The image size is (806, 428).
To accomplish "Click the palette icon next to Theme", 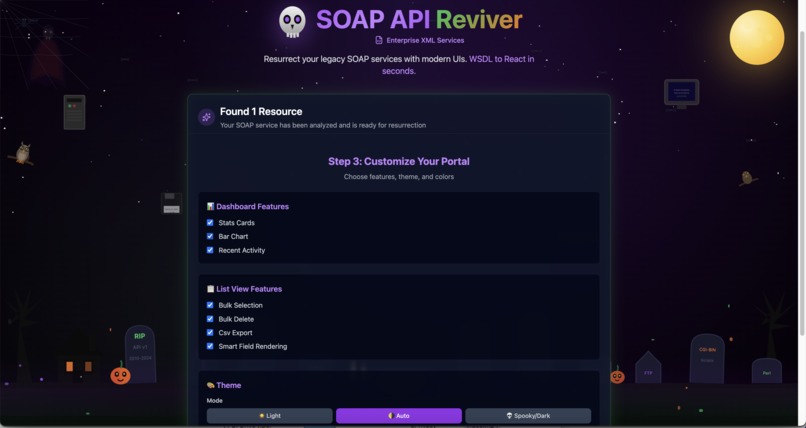I will 210,385.
